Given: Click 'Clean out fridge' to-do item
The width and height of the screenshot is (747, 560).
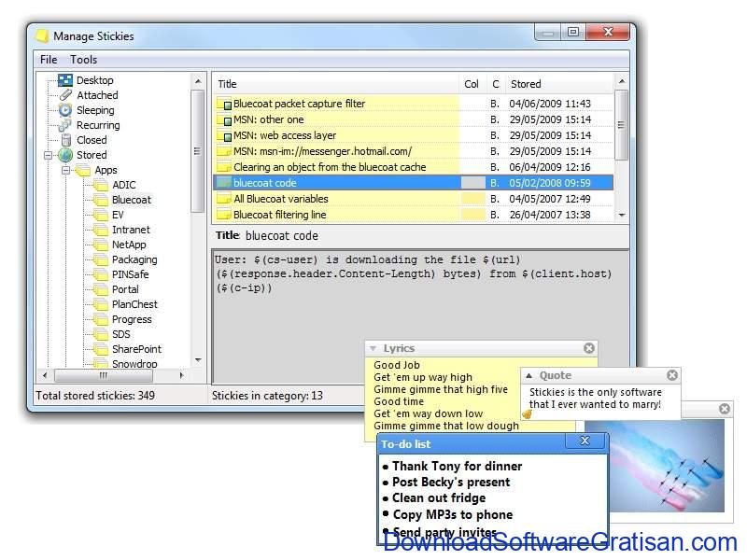Looking at the screenshot, I should click(x=439, y=498).
